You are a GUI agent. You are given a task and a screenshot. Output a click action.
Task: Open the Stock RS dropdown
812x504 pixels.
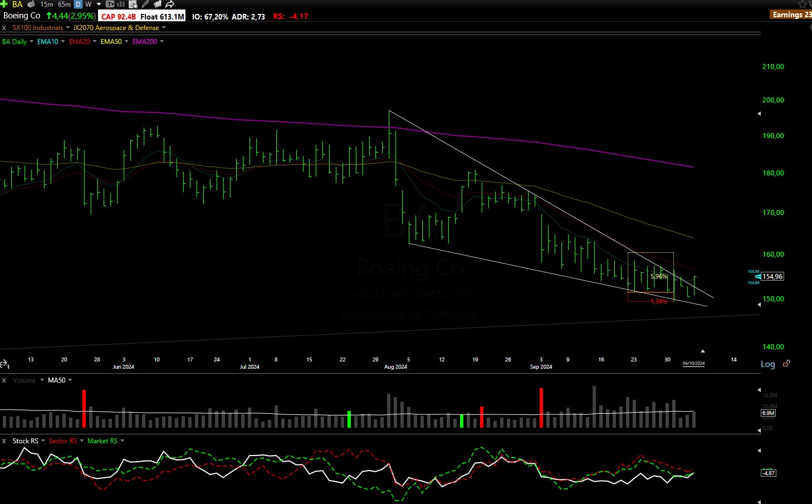coord(43,441)
